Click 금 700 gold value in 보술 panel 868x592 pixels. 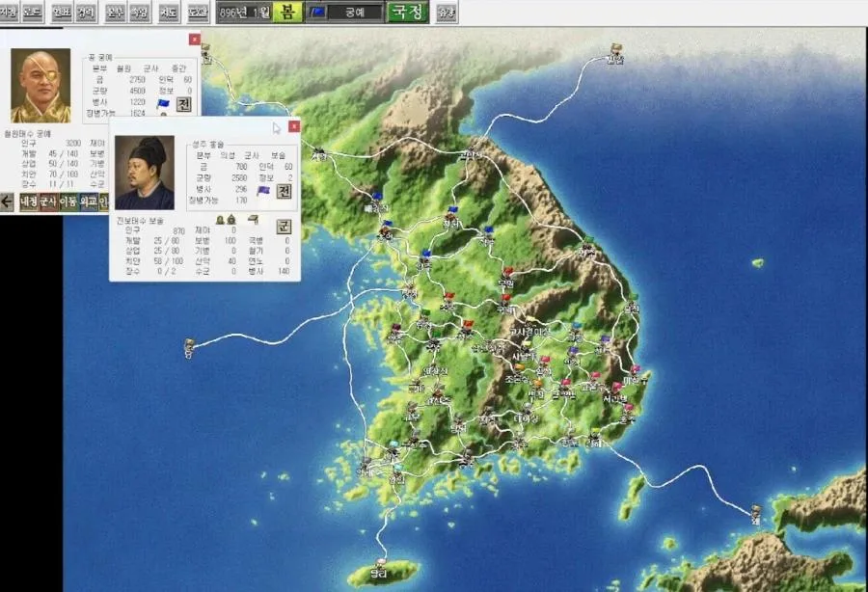pyautogui.click(x=241, y=167)
